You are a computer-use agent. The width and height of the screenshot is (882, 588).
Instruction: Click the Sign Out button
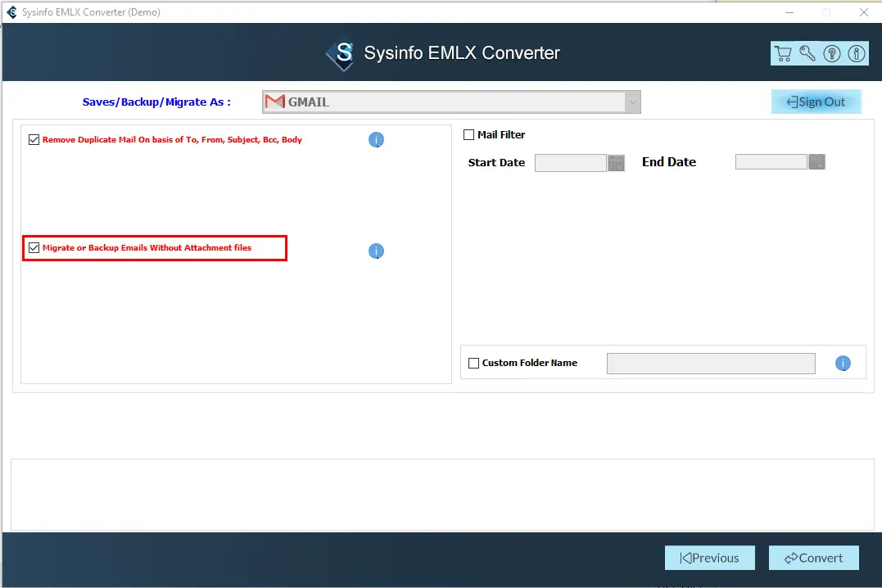coord(816,102)
